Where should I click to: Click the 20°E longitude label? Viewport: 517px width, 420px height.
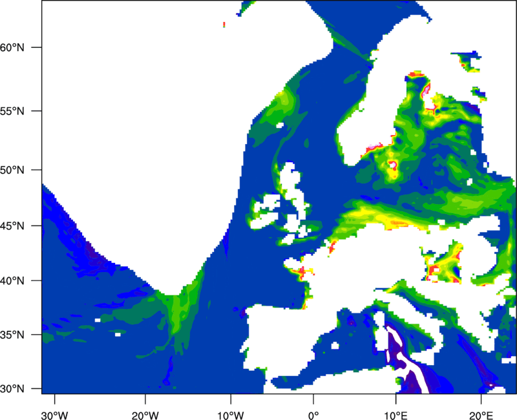481,415
